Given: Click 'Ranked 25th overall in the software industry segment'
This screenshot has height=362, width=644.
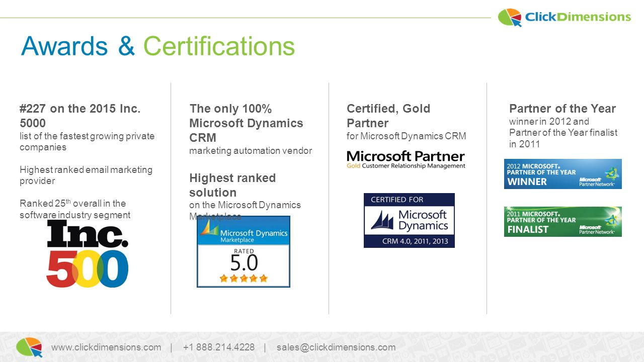Looking at the screenshot, I should click(x=75, y=209).
